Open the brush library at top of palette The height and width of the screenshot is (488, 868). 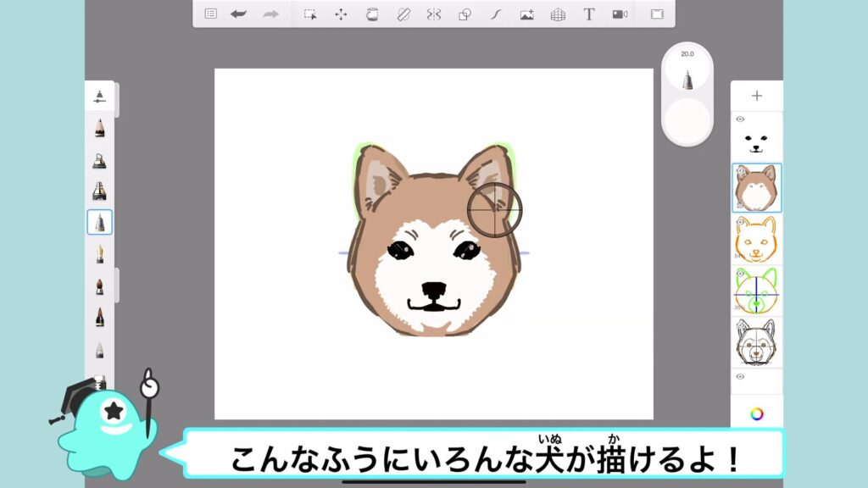point(99,96)
